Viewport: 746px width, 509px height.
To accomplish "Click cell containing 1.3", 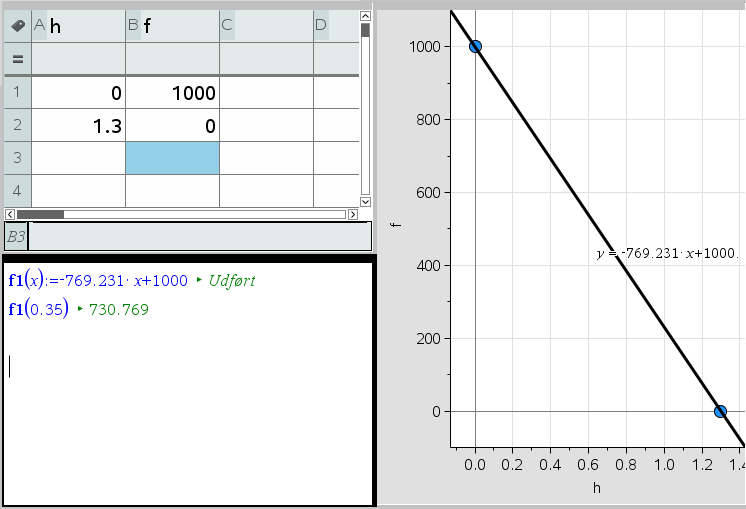I will [x=78, y=126].
